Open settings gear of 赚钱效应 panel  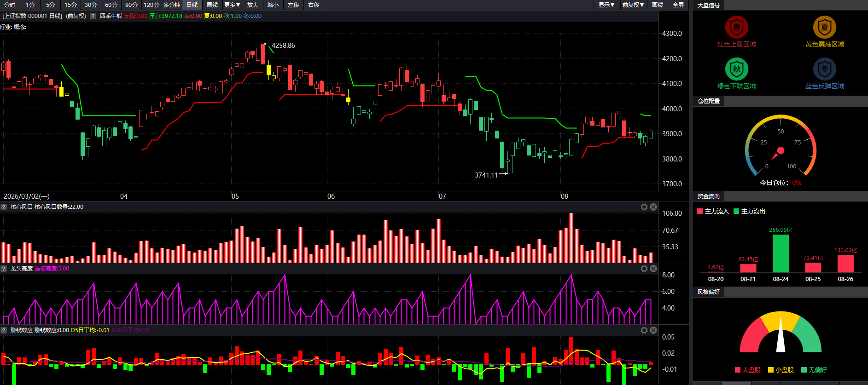click(x=644, y=330)
